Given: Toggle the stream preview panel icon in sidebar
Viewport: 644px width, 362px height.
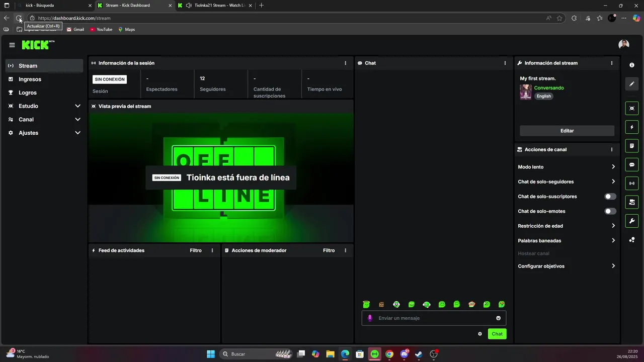Looking at the screenshot, I should [632, 108].
